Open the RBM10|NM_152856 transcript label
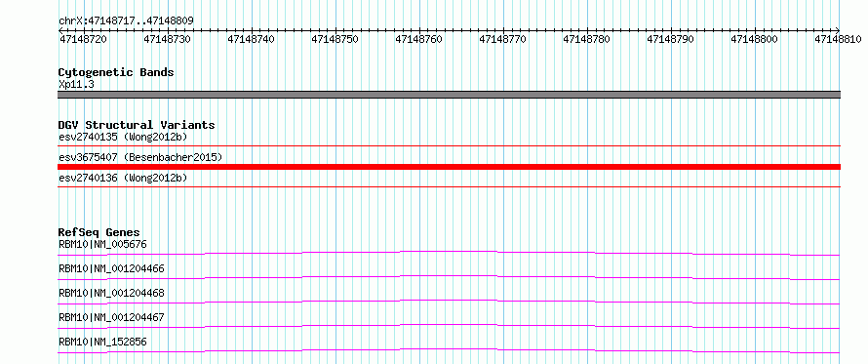868x364 pixels. [x=102, y=342]
